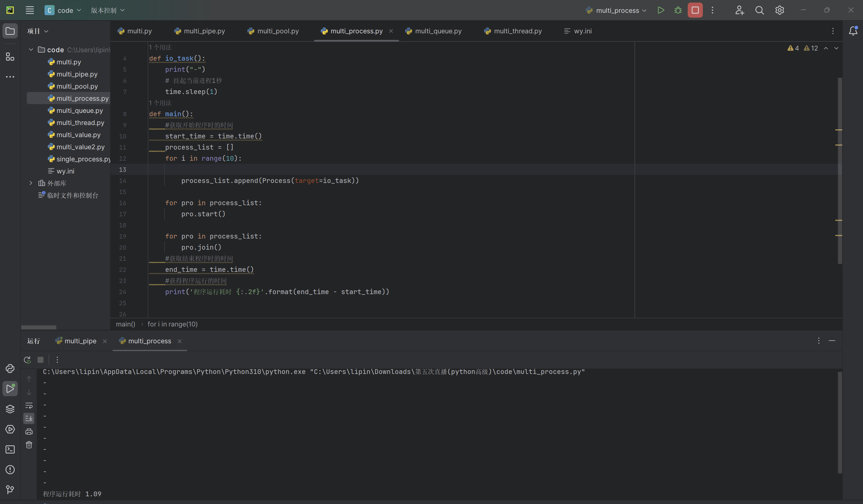Clear console output with trash icon

pyautogui.click(x=29, y=445)
